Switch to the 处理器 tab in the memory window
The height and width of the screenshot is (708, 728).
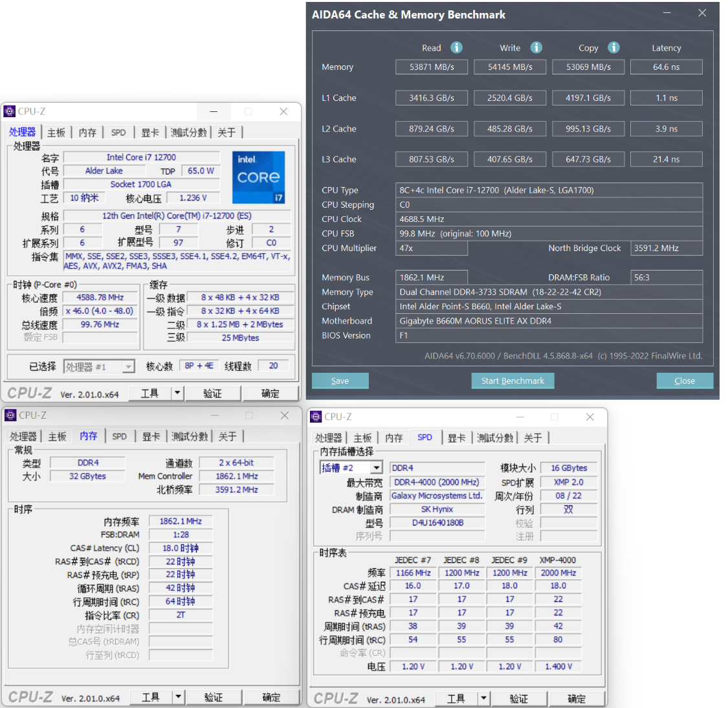click(23, 436)
